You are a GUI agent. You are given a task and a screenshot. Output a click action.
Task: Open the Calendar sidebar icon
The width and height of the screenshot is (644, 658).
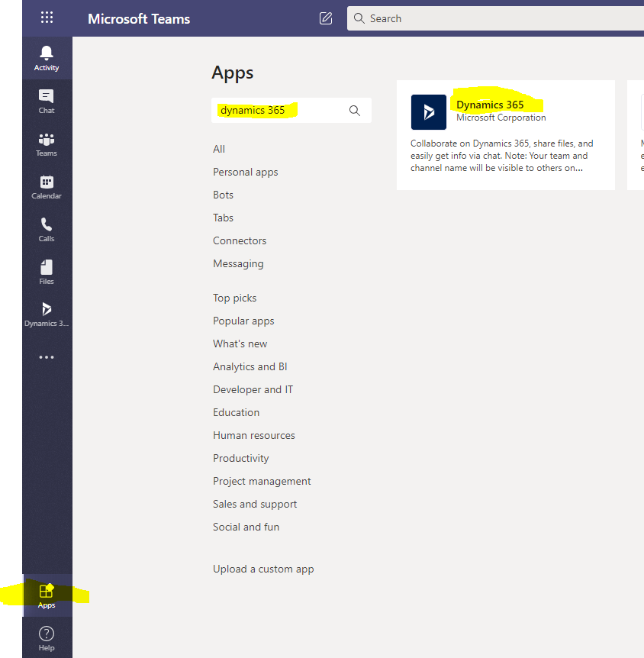(x=47, y=186)
